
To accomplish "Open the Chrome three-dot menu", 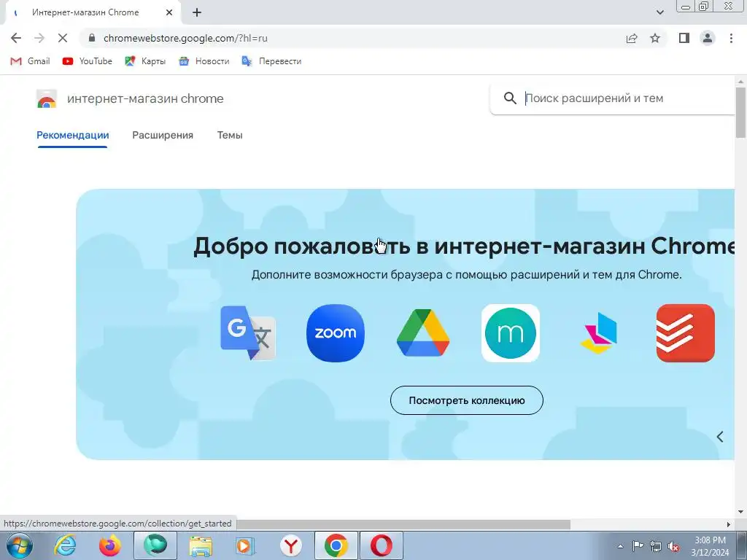I will tap(731, 38).
